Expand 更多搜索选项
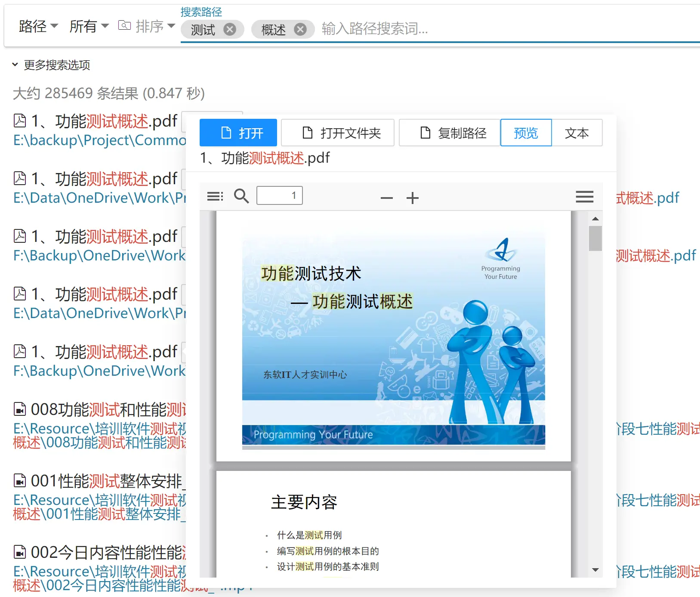This screenshot has width=700, height=597. pyautogui.click(x=52, y=65)
